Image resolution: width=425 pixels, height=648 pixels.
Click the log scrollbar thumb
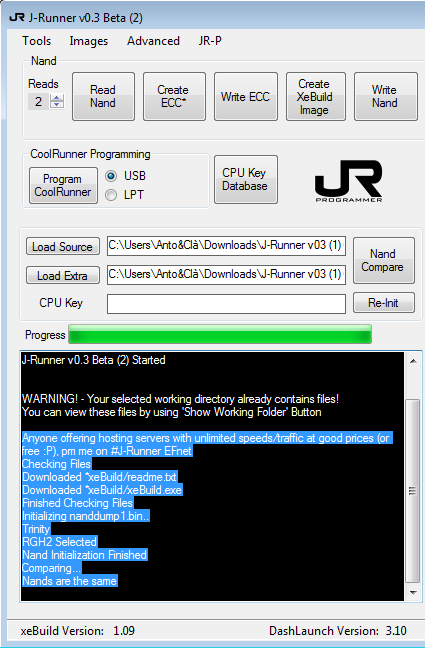[413, 491]
